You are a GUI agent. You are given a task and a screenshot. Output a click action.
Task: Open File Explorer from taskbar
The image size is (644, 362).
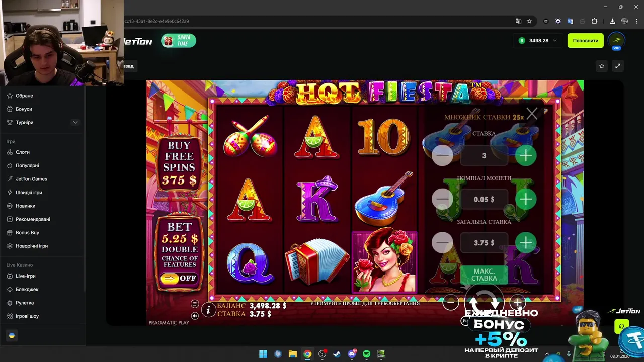point(292,354)
